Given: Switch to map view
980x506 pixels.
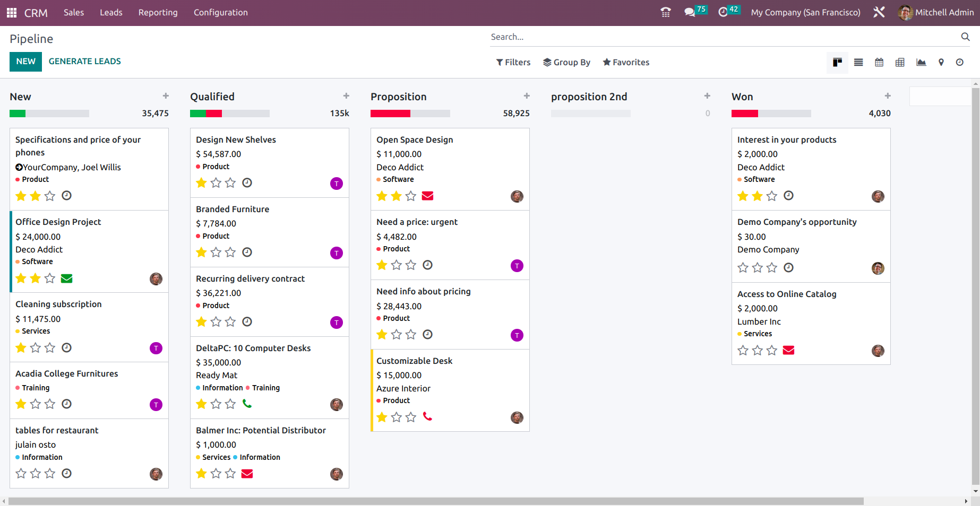Looking at the screenshot, I should click(x=941, y=62).
